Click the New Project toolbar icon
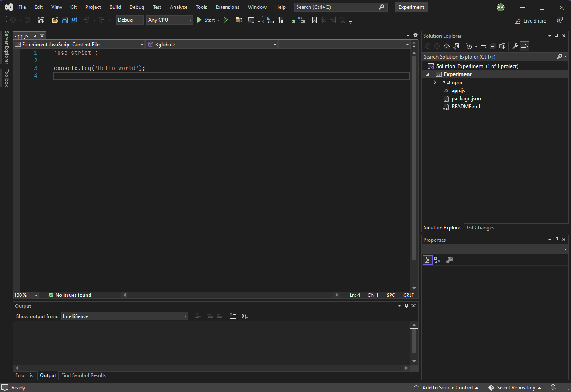Screen dimensions: 571x392 41,20
